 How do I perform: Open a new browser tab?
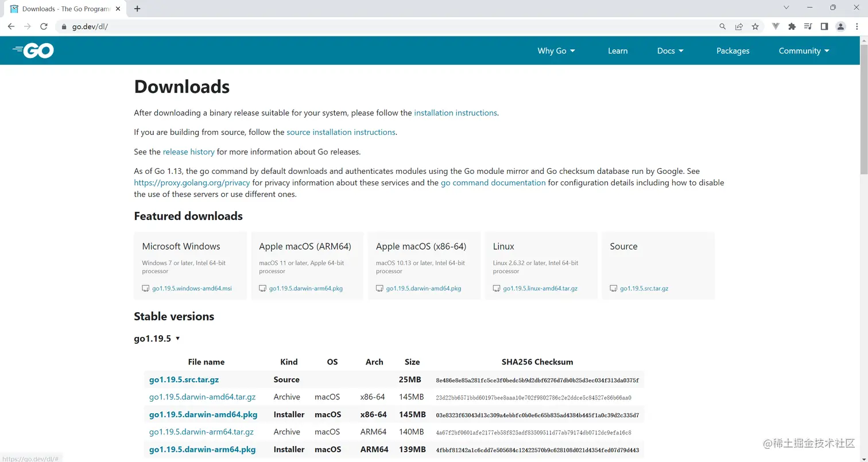click(x=137, y=9)
